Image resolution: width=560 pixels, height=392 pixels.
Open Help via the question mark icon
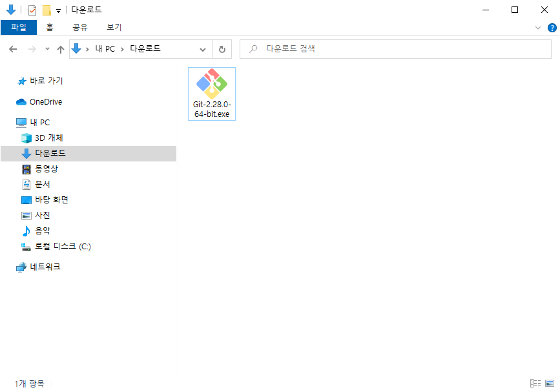tap(552, 28)
